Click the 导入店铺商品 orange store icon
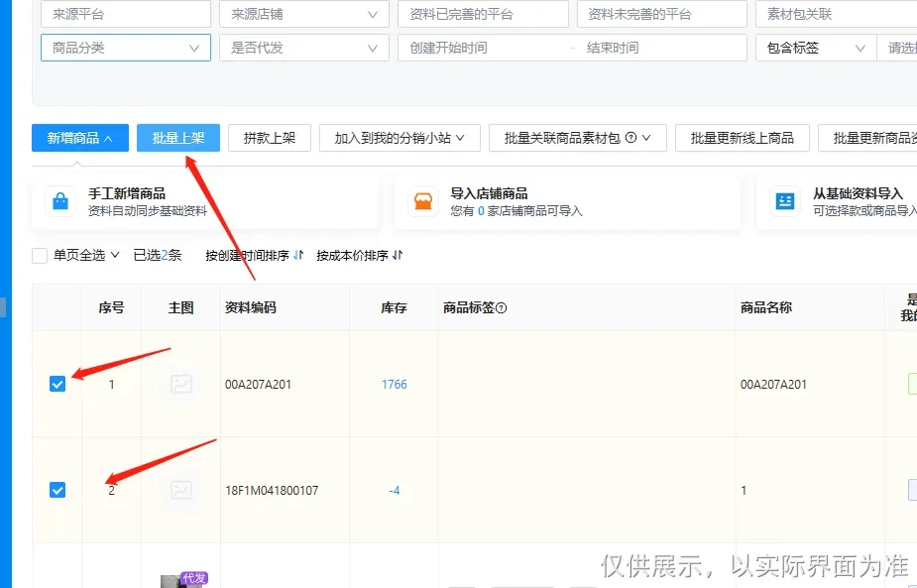Image resolution: width=917 pixels, height=588 pixels. coord(423,201)
